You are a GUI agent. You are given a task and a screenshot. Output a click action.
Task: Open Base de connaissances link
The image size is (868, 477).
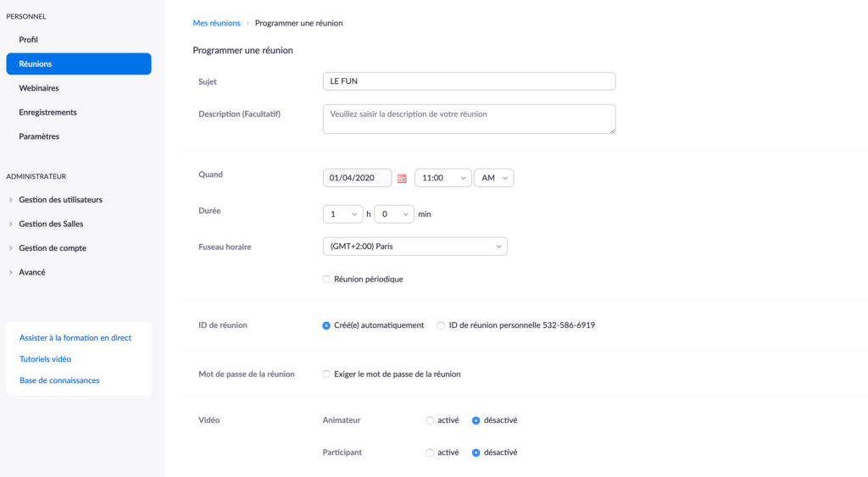59,380
